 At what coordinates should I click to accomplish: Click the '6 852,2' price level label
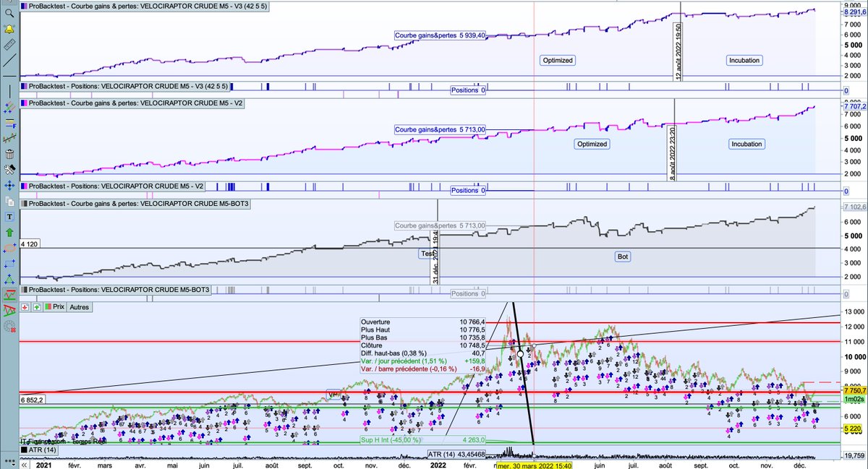33,399
